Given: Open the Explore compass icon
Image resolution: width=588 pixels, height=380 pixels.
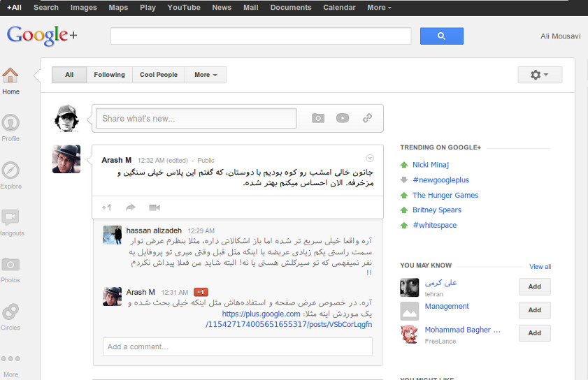Looking at the screenshot, I should coord(10,170).
